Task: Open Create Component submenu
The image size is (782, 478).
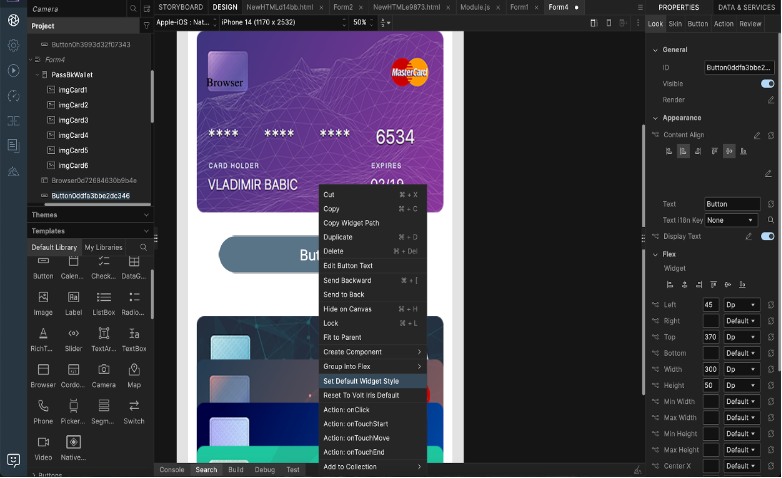Action: 371,352
